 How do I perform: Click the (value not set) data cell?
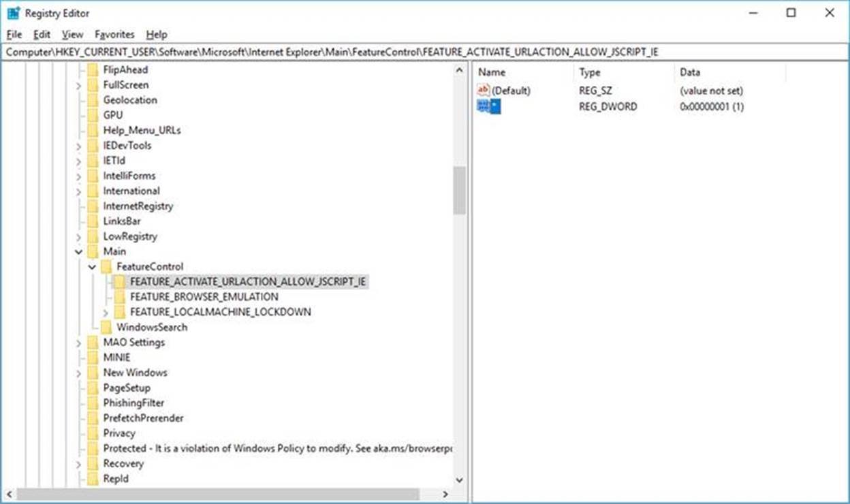tap(711, 91)
